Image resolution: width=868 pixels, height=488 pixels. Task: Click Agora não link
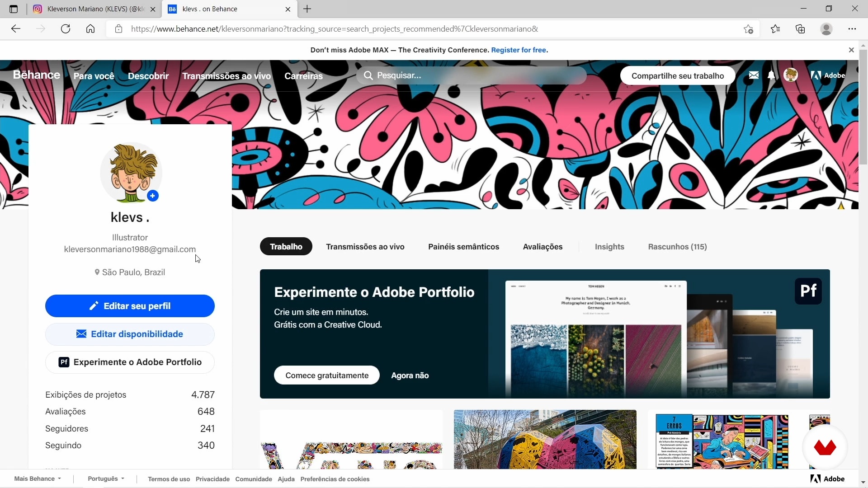coord(410,375)
